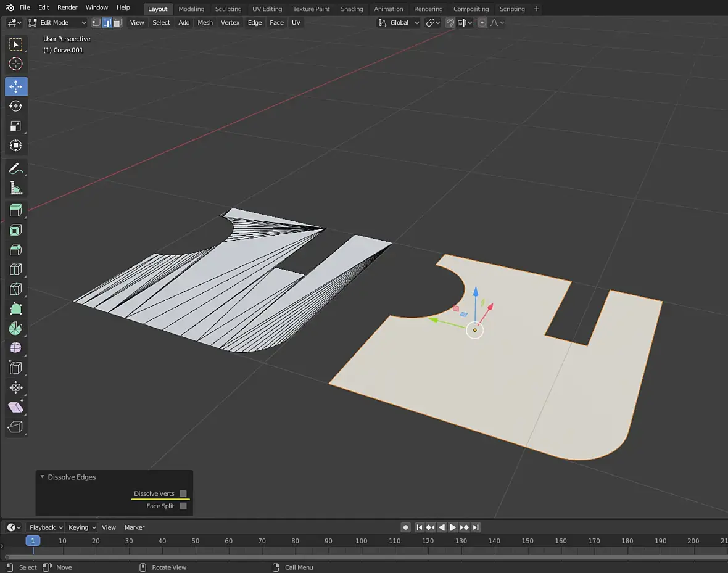Open the Global transform orientation dropdown

coord(399,23)
